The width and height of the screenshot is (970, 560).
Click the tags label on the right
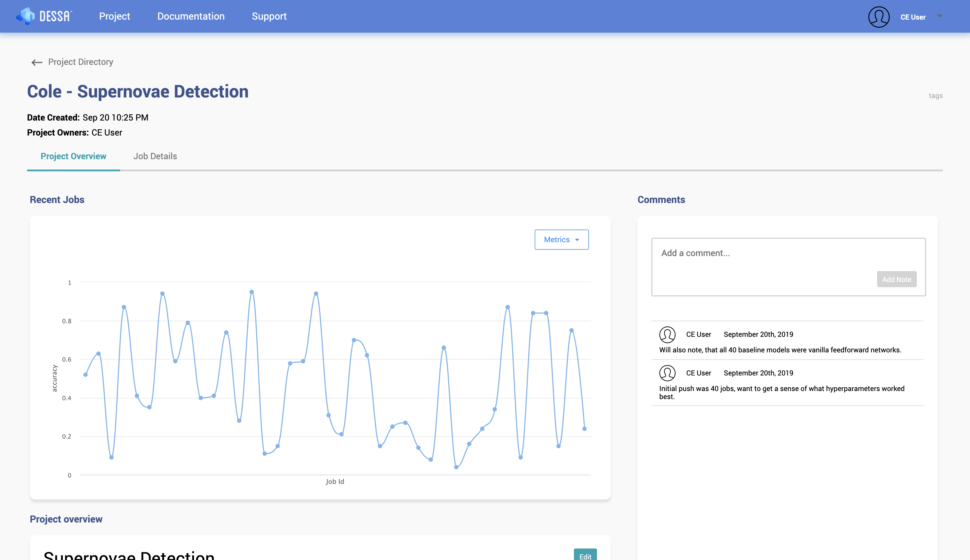936,96
